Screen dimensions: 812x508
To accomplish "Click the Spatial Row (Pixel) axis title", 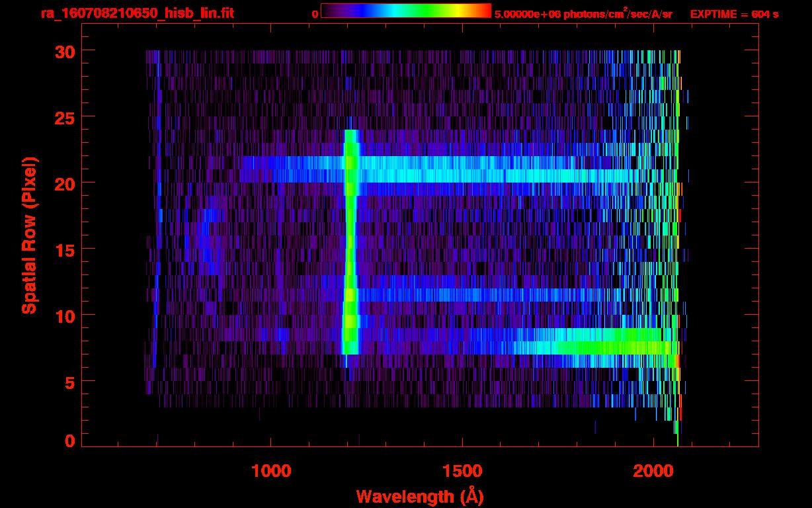I will (29, 235).
